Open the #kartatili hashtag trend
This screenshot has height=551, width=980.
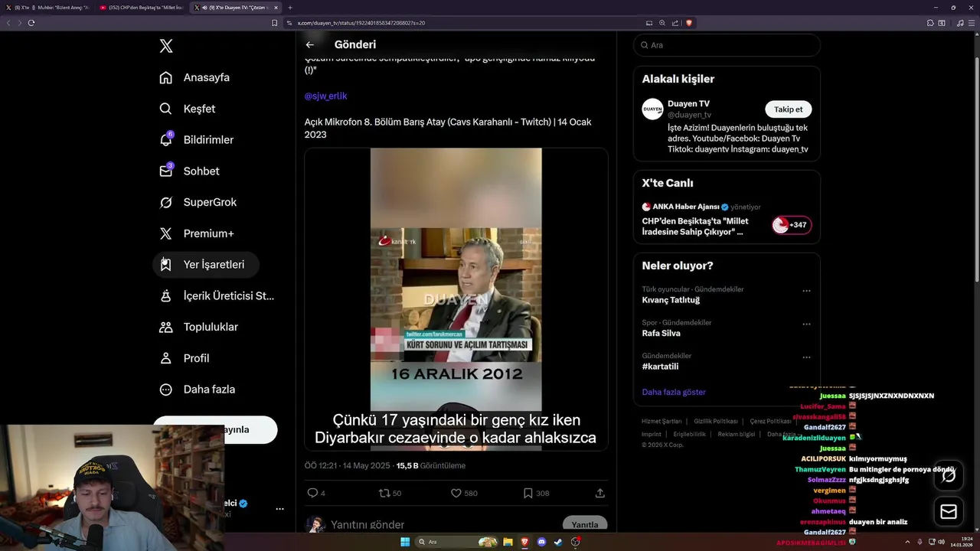pos(661,367)
